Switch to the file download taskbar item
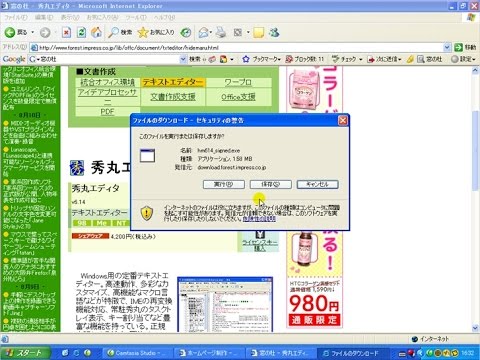 point(353,353)
